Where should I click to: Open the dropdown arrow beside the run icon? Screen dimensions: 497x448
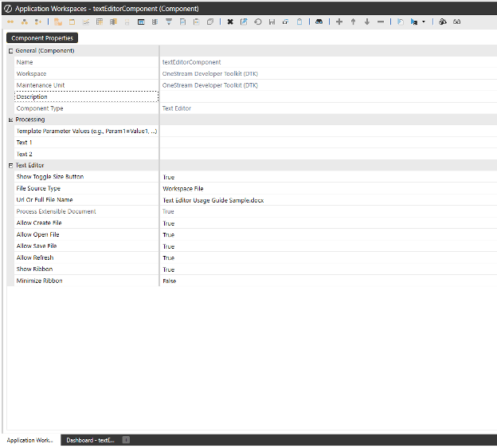pos(424,22)
